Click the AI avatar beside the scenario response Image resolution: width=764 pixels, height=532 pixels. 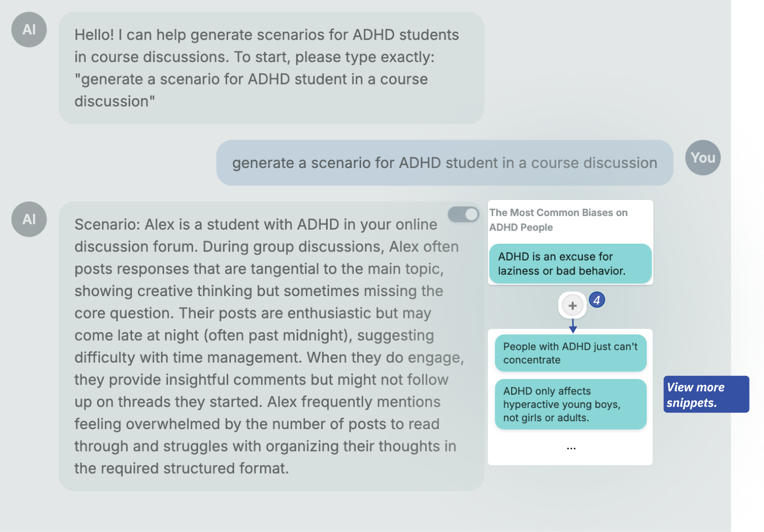[29, 219]
